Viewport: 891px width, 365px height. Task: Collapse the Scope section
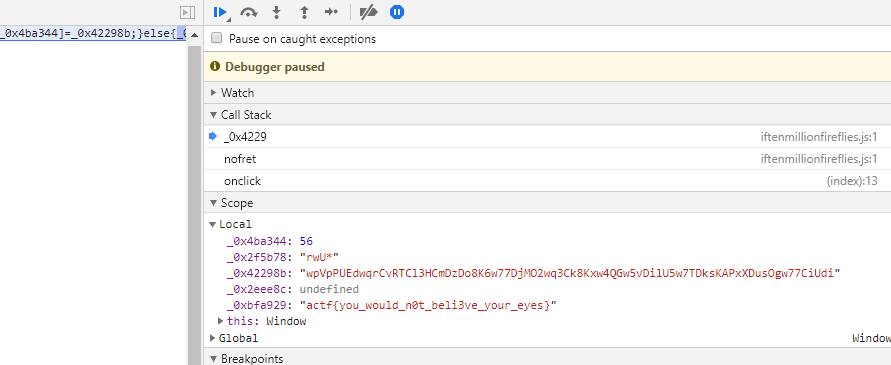coord(214,203)
